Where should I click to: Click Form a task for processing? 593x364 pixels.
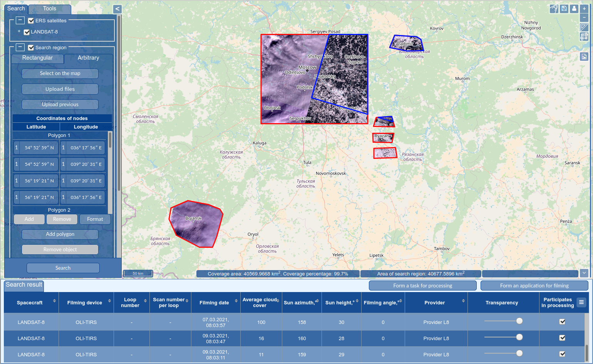coord(422,286)
